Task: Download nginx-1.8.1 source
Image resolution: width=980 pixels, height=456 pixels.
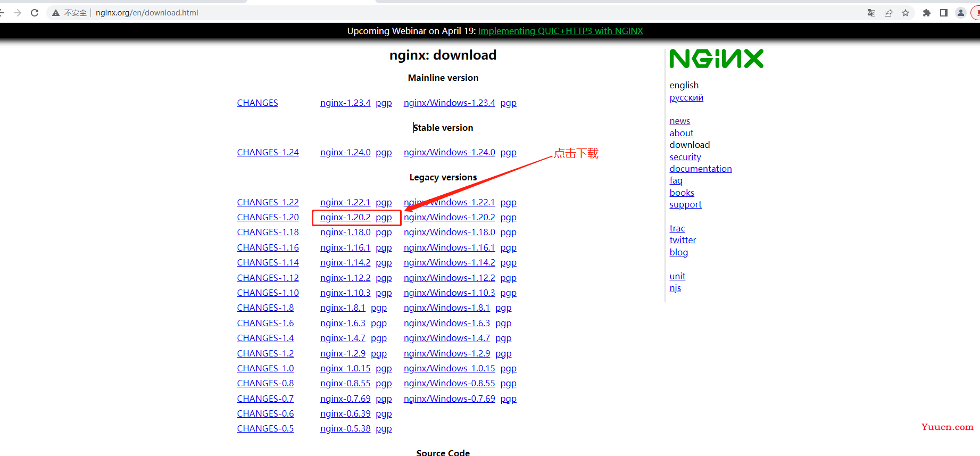Action: pyautogui.click(x=343, y=308)
